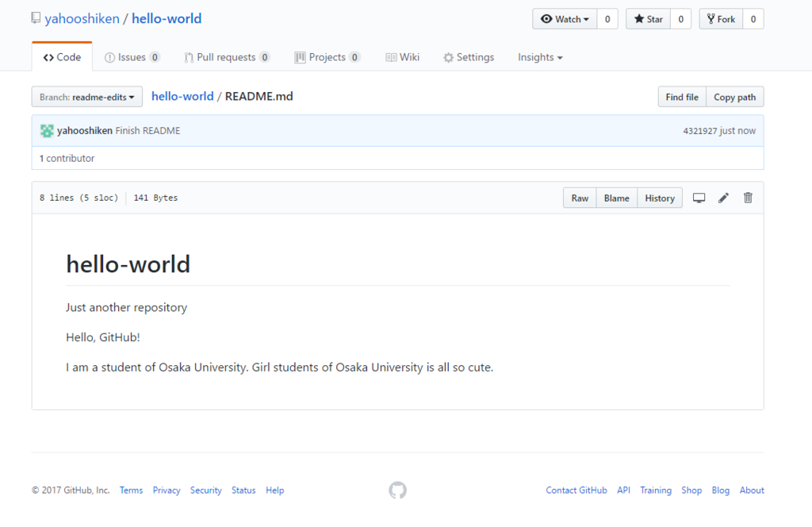Image resolution: width=812 pixels, height=527 pixels.
Task: Open yahooshiken's profile from the commit line
Action: [x=84, y=131]
